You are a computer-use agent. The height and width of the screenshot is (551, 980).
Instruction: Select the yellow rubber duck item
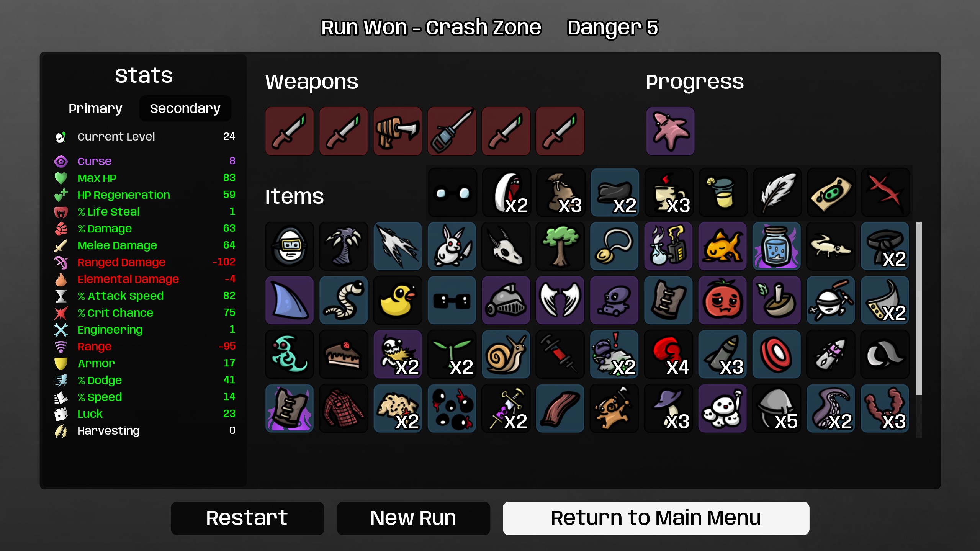coord(398,300)
